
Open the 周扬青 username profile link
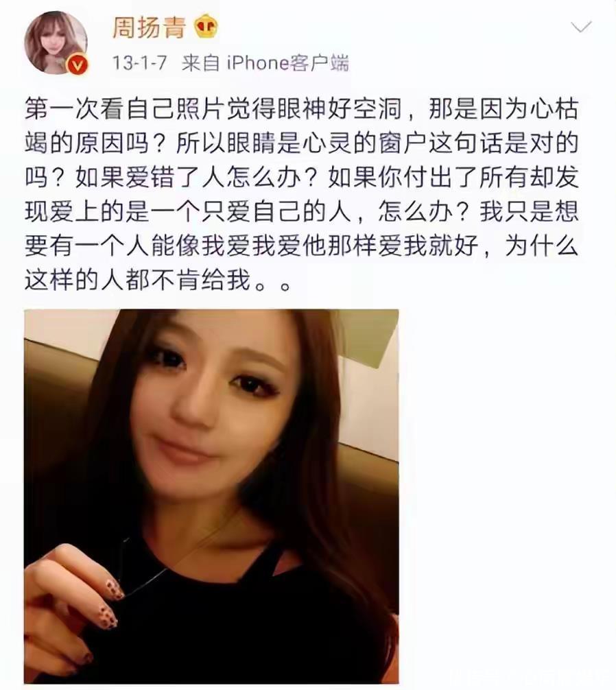tap(149, 27)
